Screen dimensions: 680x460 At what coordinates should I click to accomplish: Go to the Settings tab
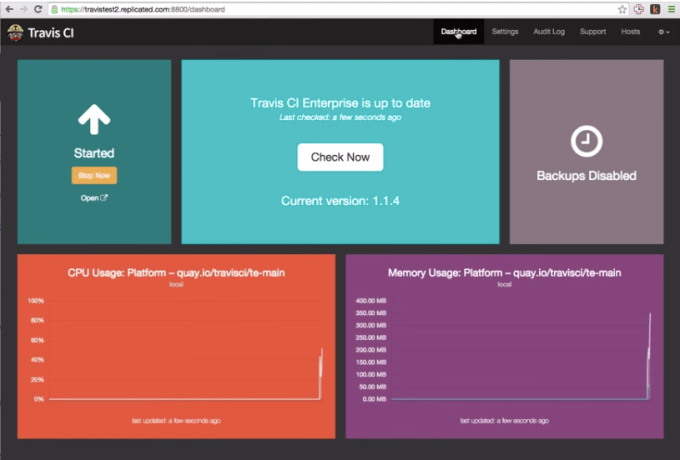pos(505,32)
